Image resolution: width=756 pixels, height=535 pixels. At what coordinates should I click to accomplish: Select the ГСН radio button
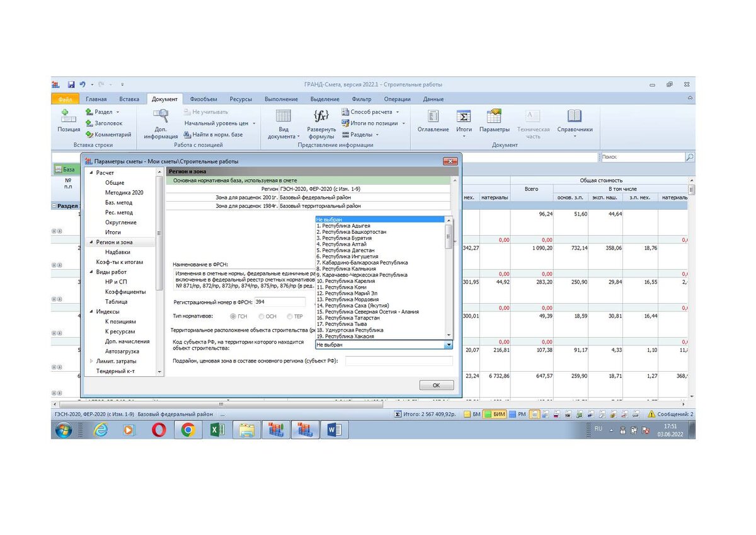(234, 316)
